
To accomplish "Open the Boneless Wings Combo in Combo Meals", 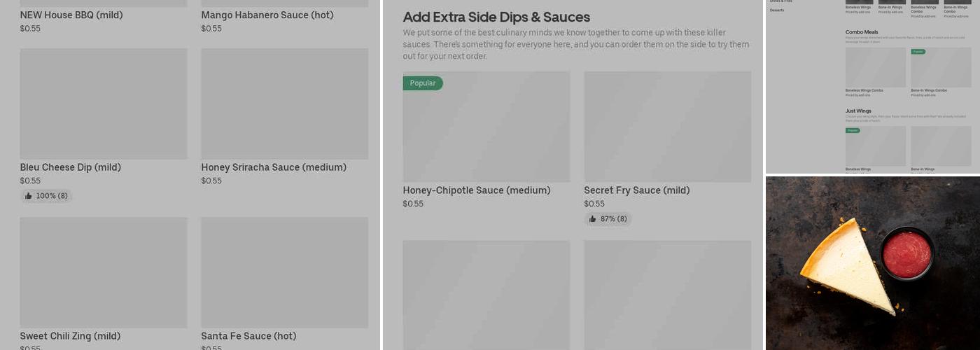I will point(875,68).
